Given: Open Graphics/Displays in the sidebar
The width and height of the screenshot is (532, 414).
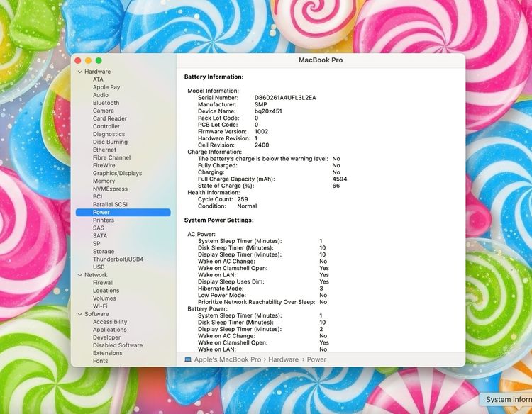Looking at the screenshot, I should tap(117, 173).
